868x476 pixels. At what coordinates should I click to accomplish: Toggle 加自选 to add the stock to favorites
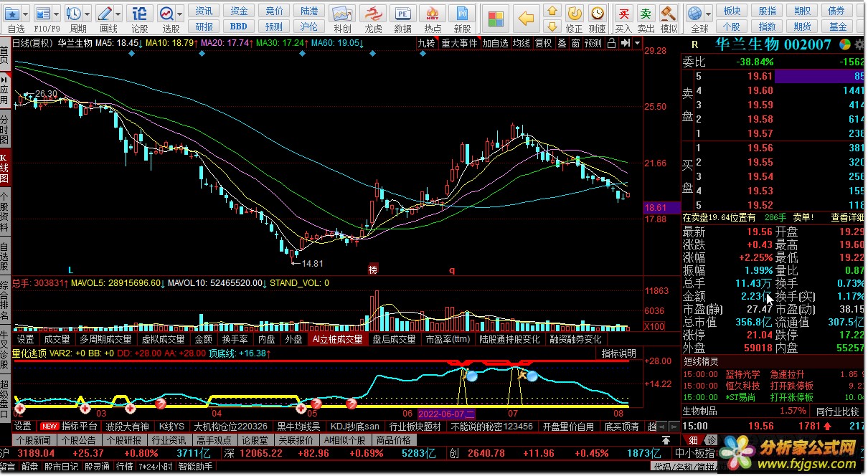(x=495, y=43)
